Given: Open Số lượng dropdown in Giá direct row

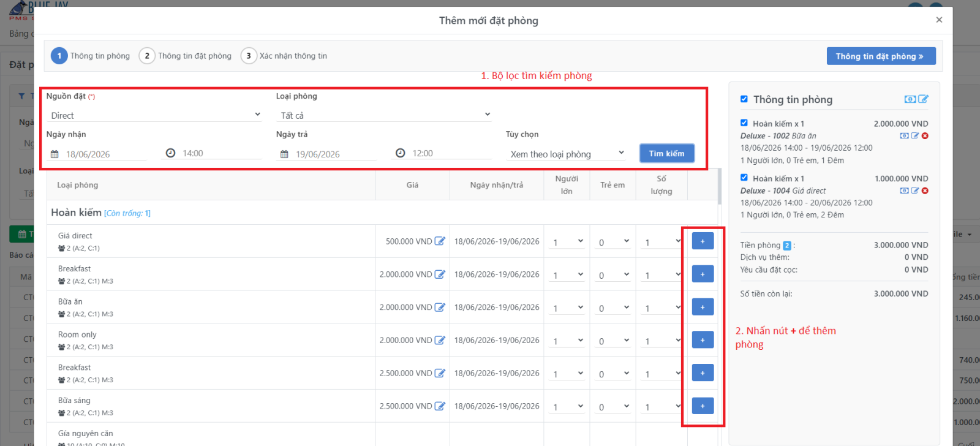Looking at the screenshot, I should pos(661,242).
